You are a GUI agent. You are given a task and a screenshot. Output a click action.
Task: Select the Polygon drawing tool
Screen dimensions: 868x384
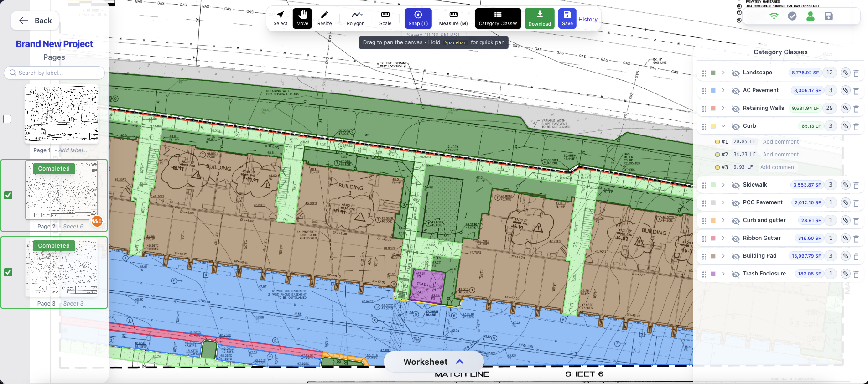355,19
